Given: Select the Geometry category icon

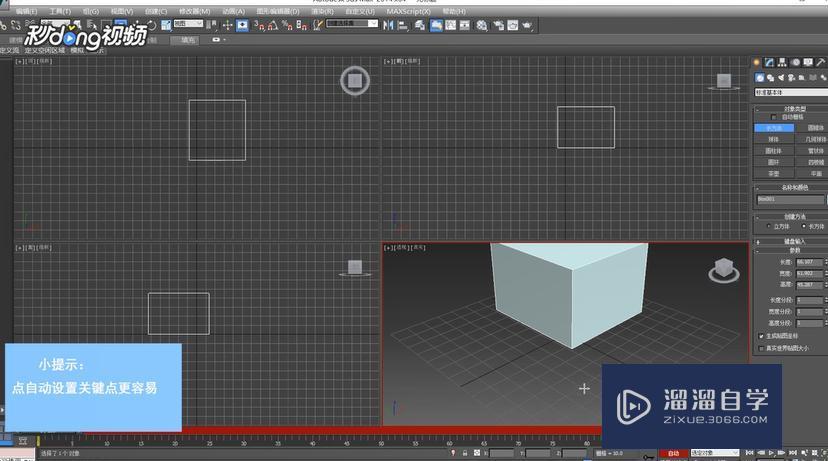Looking at the screenshot, I should pyautogui.click(x=759, y=78).
